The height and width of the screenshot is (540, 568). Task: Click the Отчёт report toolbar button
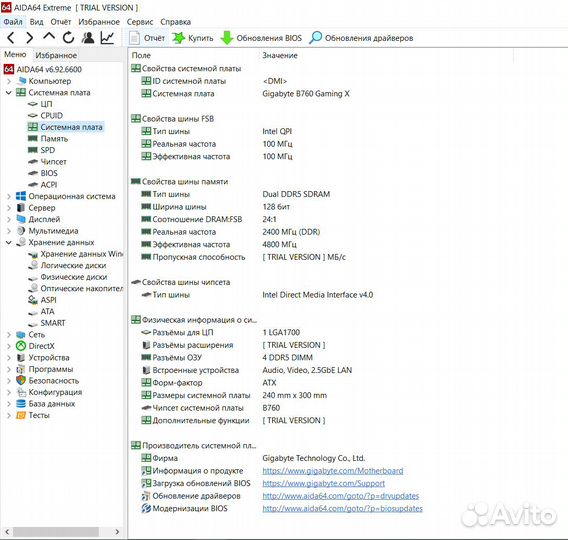[x=147, y=38]
